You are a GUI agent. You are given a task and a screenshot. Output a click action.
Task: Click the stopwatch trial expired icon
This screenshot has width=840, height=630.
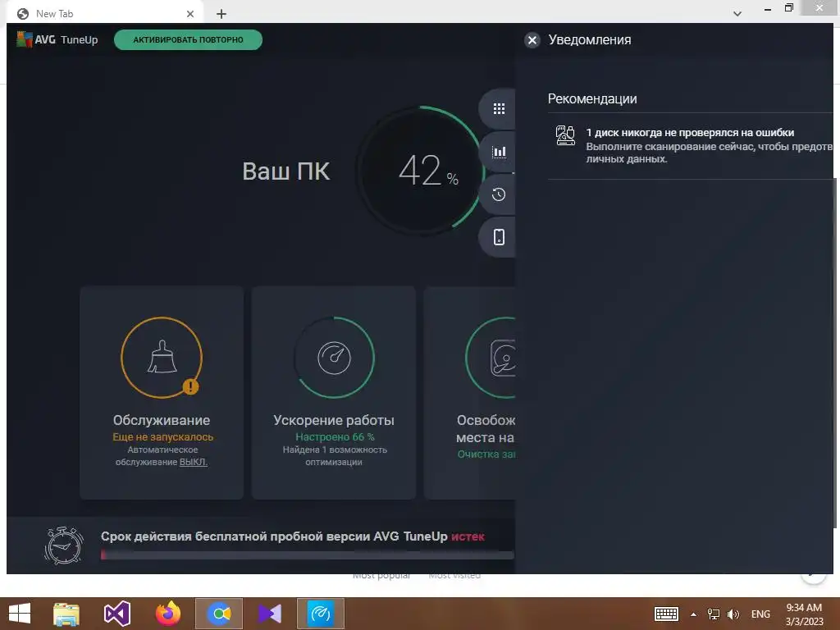pyautogui.click(x=64, y=546)
